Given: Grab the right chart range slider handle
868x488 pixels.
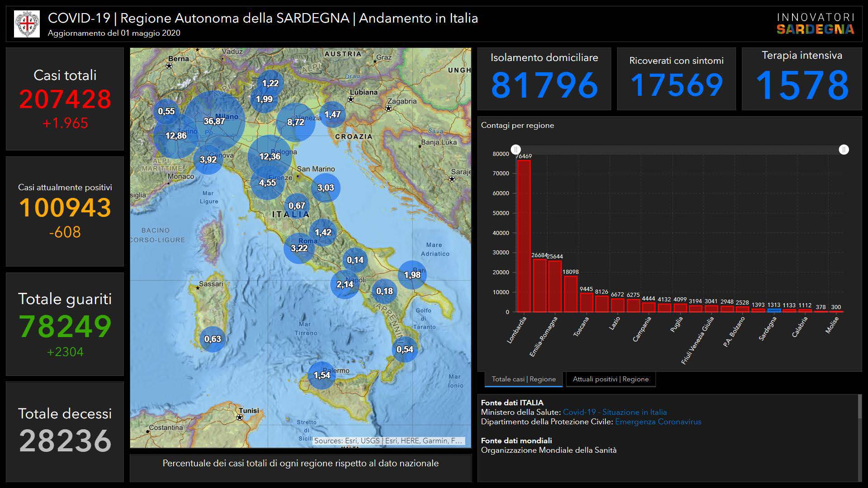Looking at the screenshot, I should click(844, 150).
